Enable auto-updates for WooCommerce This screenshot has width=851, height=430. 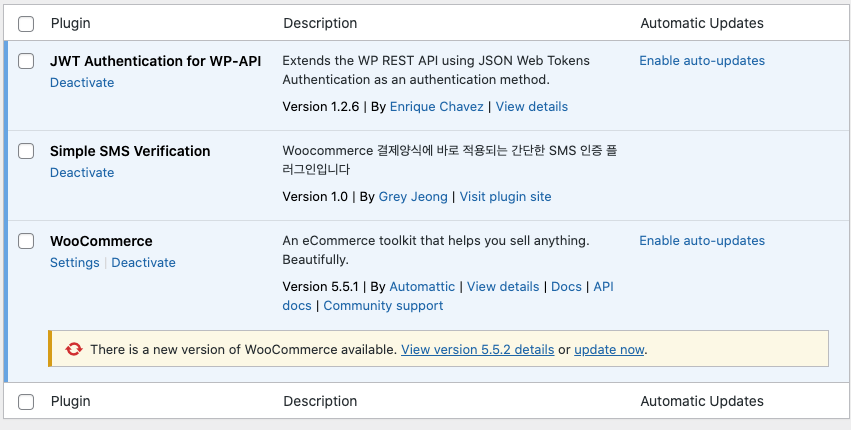point(702,241)
